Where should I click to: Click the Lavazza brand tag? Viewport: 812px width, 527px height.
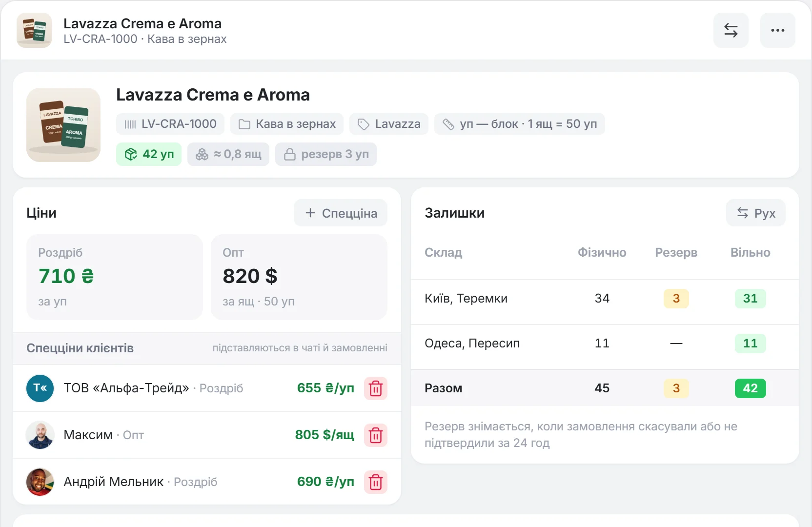[389, 124]
